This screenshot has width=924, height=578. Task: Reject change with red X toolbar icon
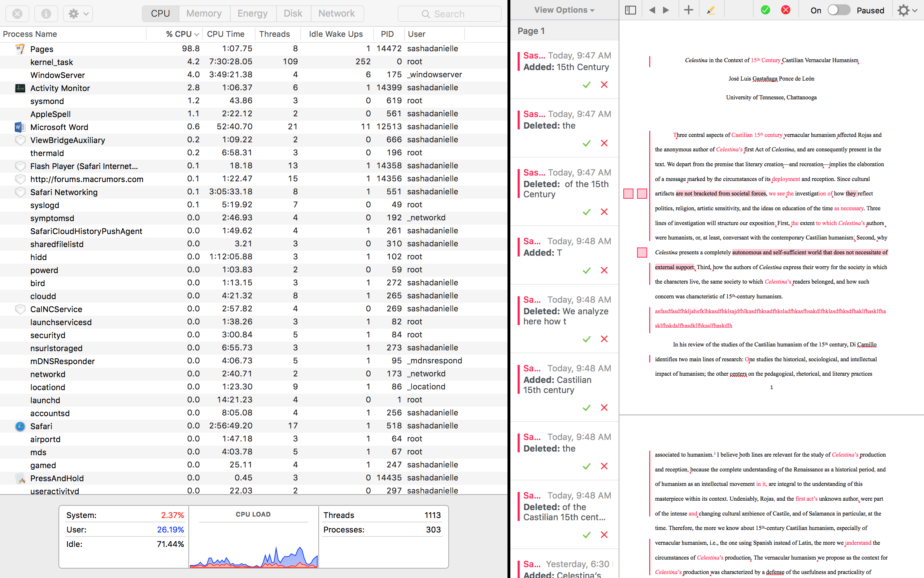point(786,10)
